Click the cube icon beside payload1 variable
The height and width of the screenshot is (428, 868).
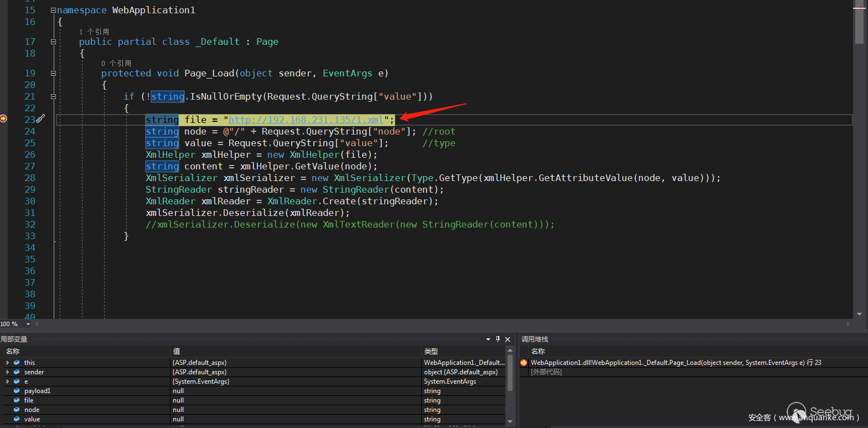pyautogui.click(x=17, y=391)
